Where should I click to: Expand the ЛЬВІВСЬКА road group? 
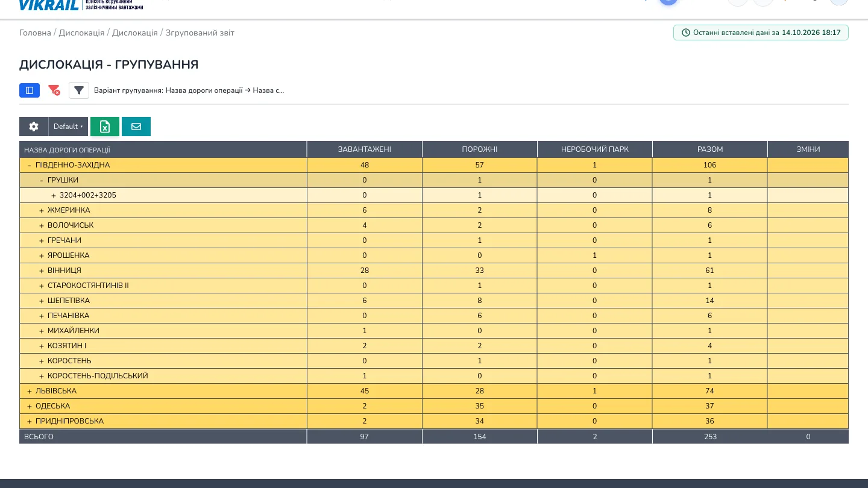tap(30, 391)
